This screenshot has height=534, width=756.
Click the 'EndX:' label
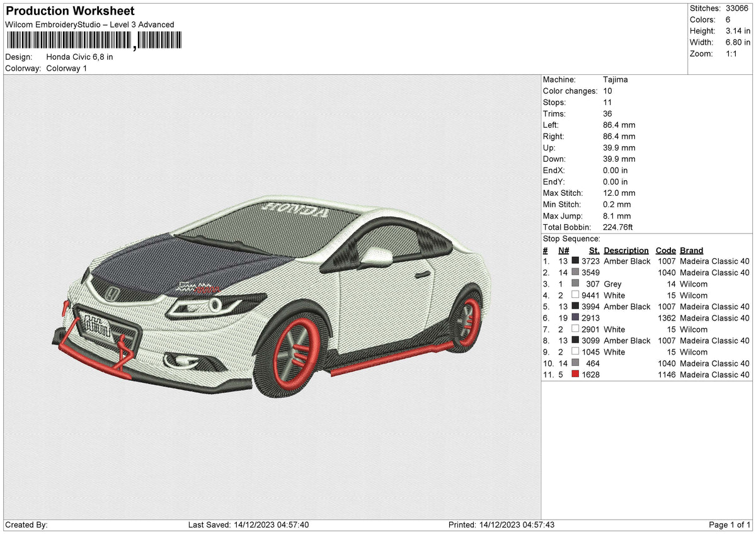[554, 171]
